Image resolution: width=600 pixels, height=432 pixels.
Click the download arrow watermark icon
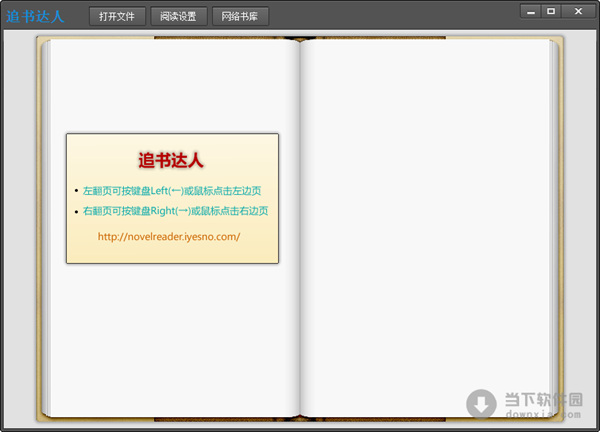pos(481,404)
